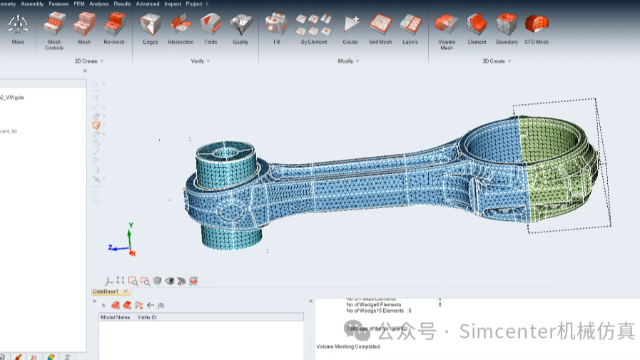Viewport: 640px width, 360px height.
Task: Click the second zoom magnifier icon
Action: click(x=145, y=281)
